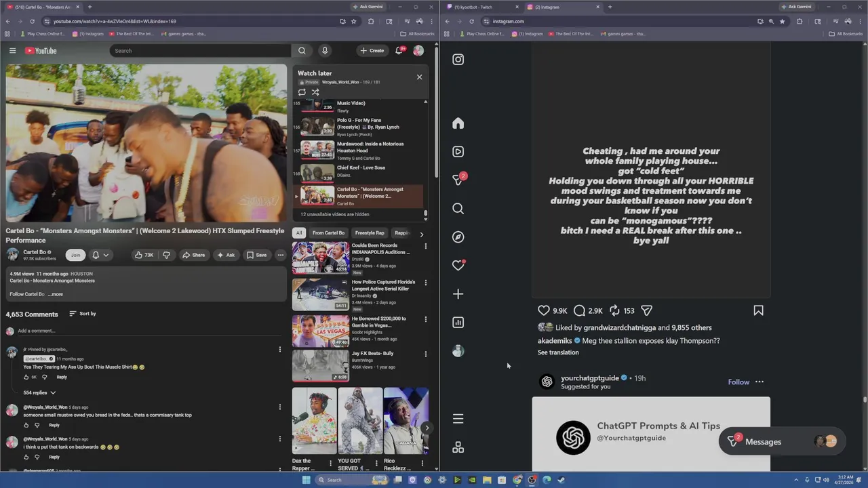Image resolution: width=868 pixels, height=488 pixels.
Task: Select the From Cartel Bo chip
Action: pos(329,233)
